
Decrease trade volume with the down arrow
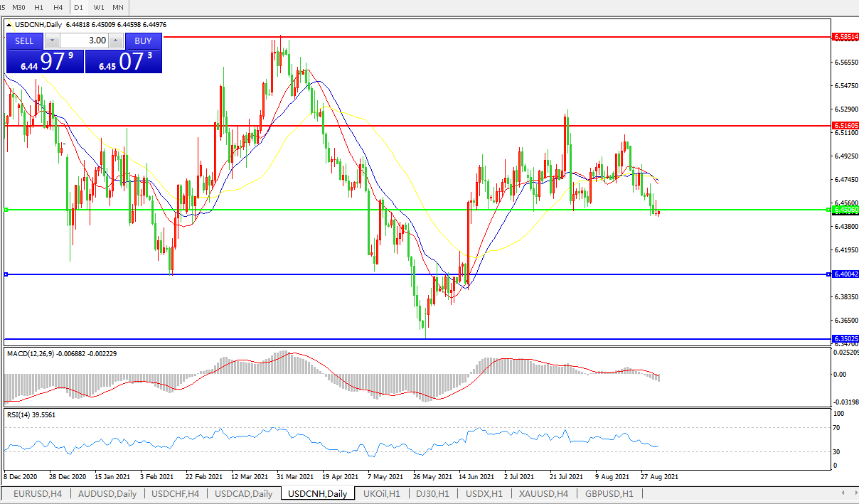point(53,41)
